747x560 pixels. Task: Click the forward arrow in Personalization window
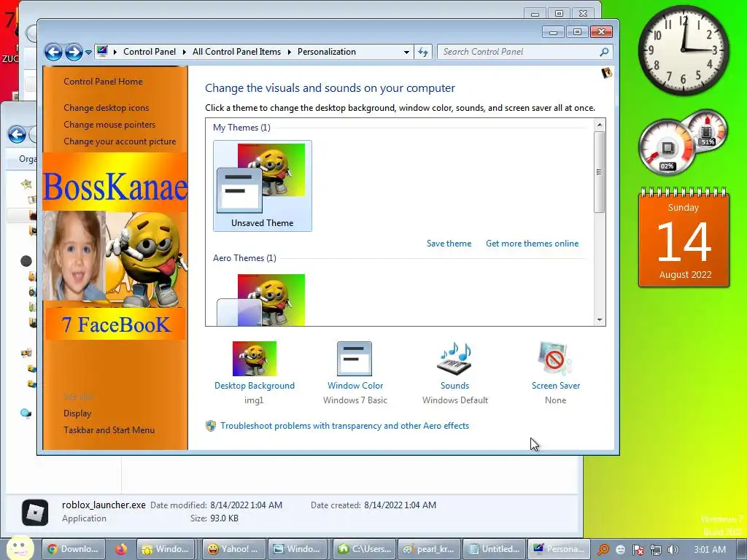click(x=74, y=52)
